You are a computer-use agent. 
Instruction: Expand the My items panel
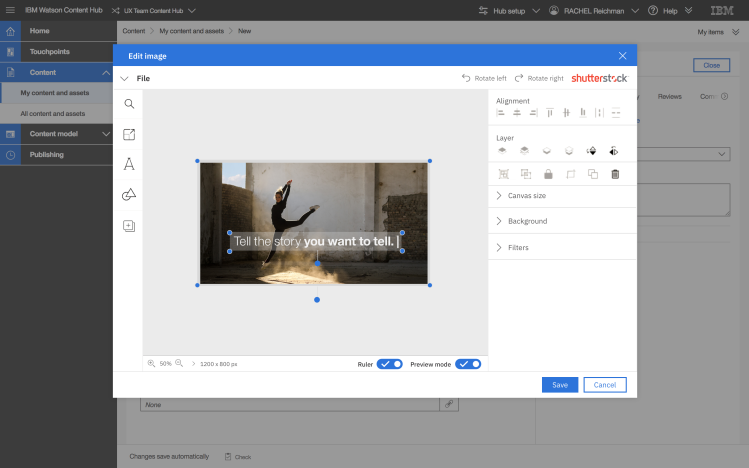(736, 32)
